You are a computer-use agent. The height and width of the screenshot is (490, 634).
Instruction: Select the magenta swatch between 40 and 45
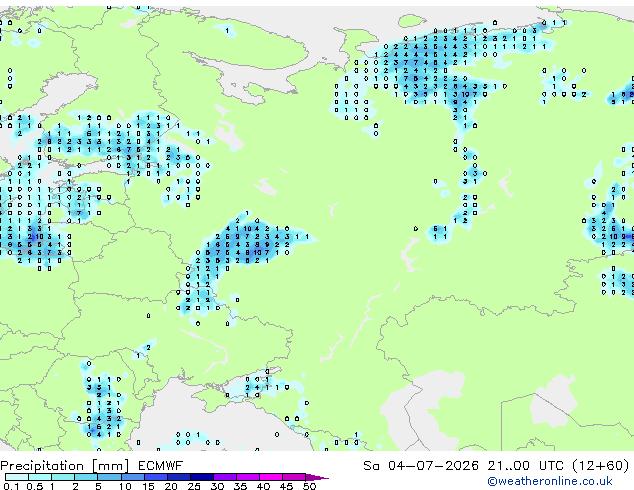pyautogui.click(x=271, y=477)
